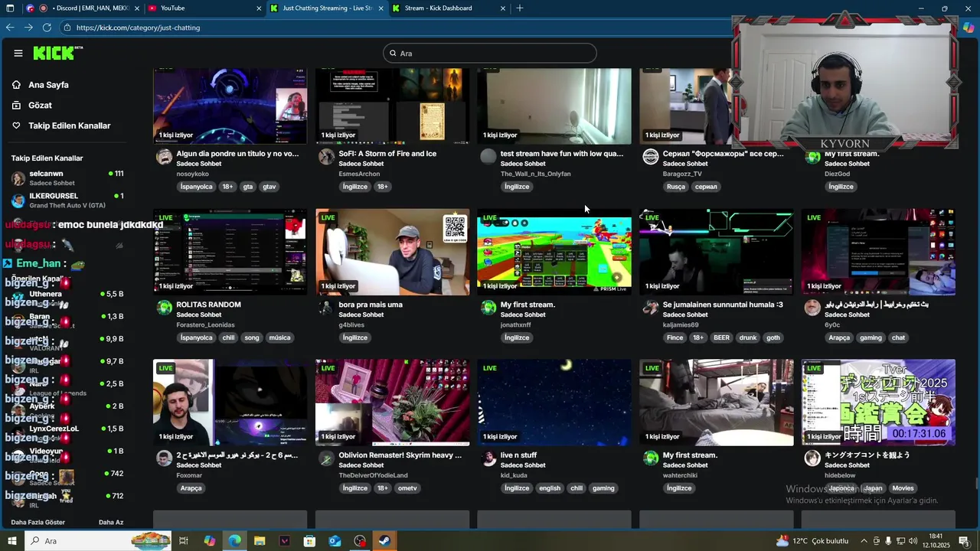Launch Steam from the taskbar
Image resolution: width=980 pixels, height=551 pixels.
[384, 541]
